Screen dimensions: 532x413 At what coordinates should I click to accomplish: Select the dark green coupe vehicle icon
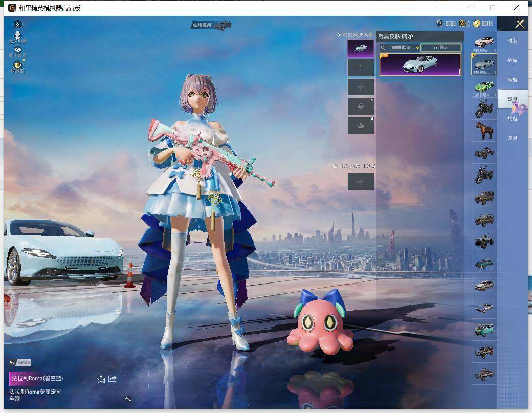pyautogui.click(x=484, y=264)
